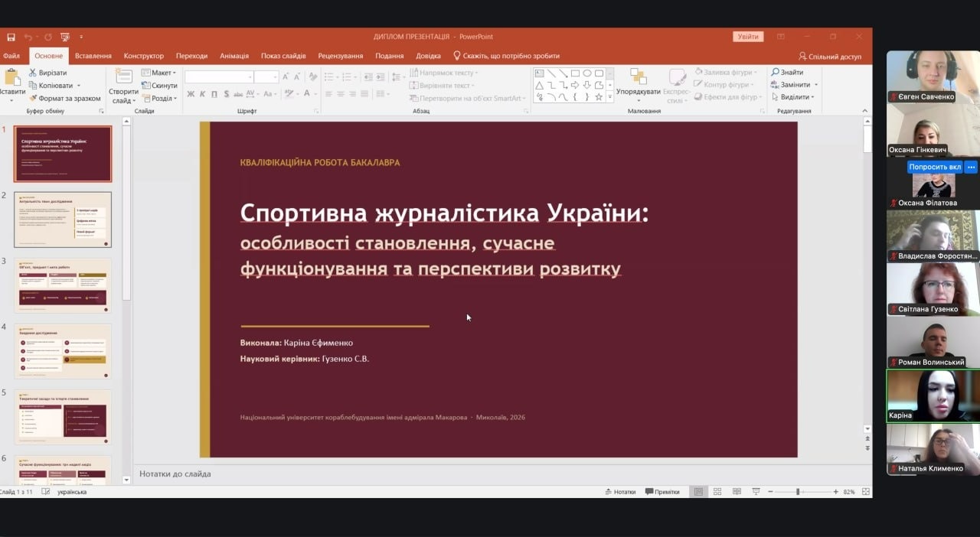Switch to Slide Sorter view icon

(x=717, y=492)
